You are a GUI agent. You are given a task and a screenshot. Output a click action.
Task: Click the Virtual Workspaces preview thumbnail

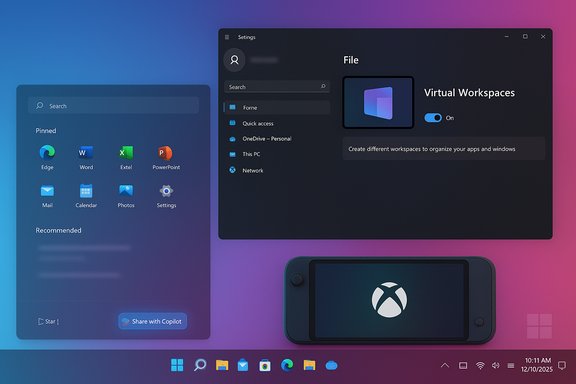pyautogui.click(x=378, y=103)
